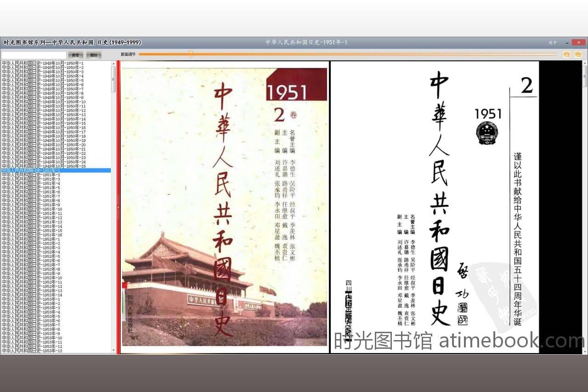
Task: Select list row 1949年10月-1950年-3
Action: [x=56, y=72]
